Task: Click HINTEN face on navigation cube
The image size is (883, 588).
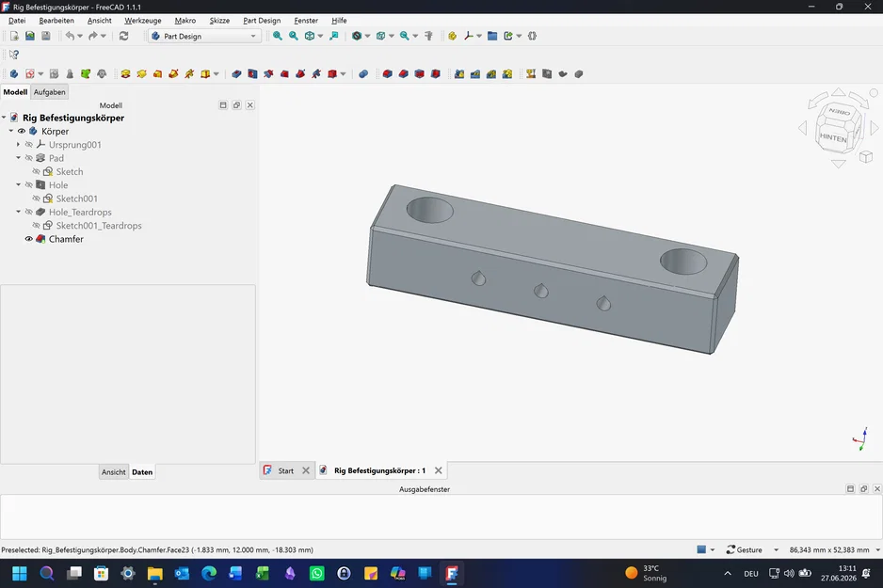Action: click(x=833, y=137)
